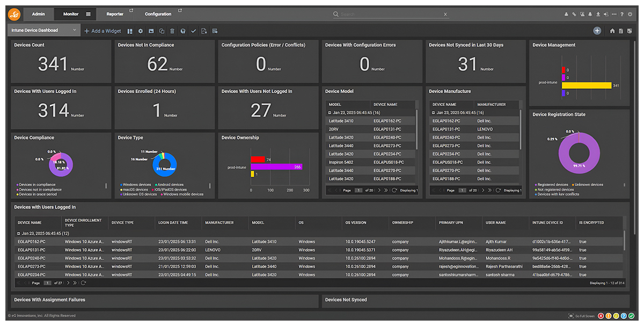Screen dimensions: 644x326
Task: Click the page number field in Device Model
Action: pyautogui.click(x=358, y=190)
